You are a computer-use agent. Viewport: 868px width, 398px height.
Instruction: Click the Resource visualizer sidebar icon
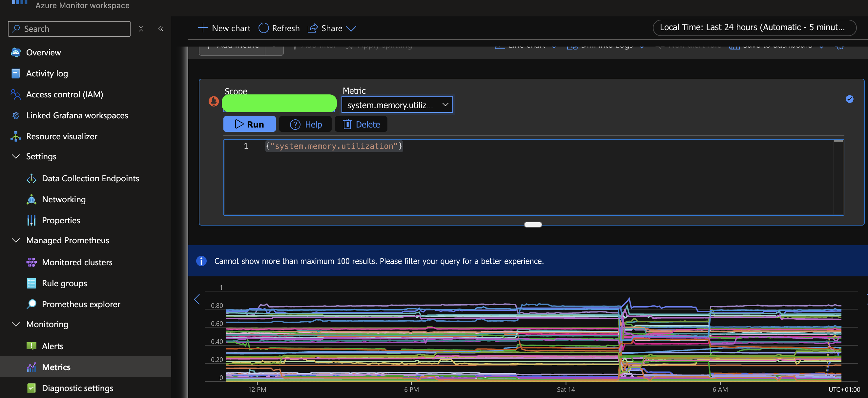point(15,136)
